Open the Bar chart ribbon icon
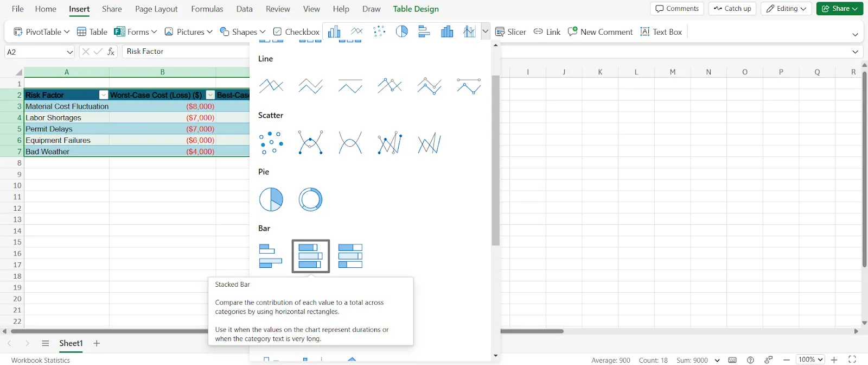The height and width of the screenshot is (365, 868). coord(424,32)
